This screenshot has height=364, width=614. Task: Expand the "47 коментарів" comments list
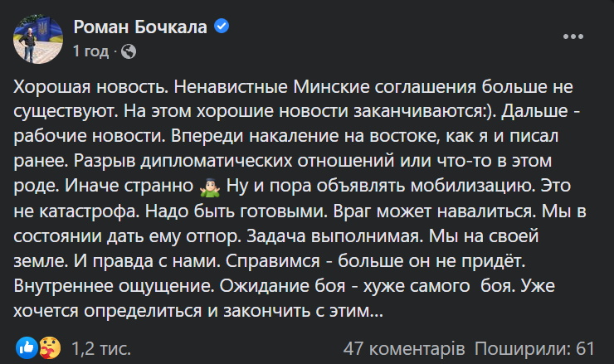point(404,346)
